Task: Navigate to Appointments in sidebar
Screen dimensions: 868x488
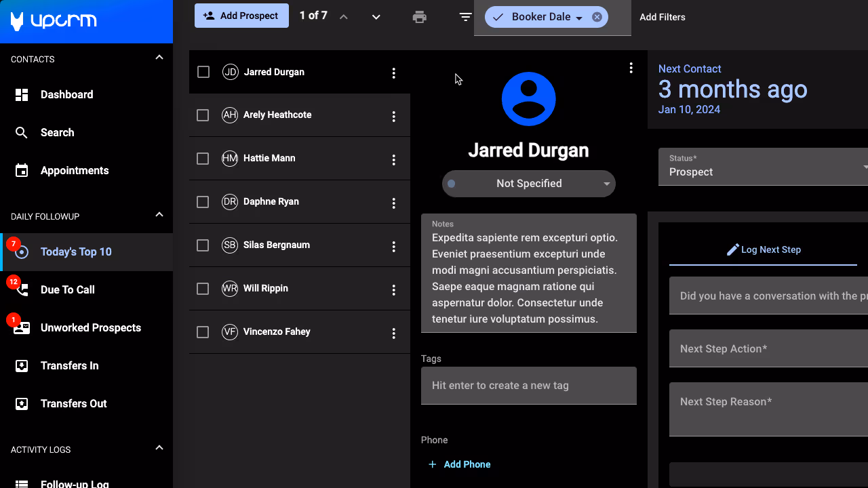Action: [74, 171]
